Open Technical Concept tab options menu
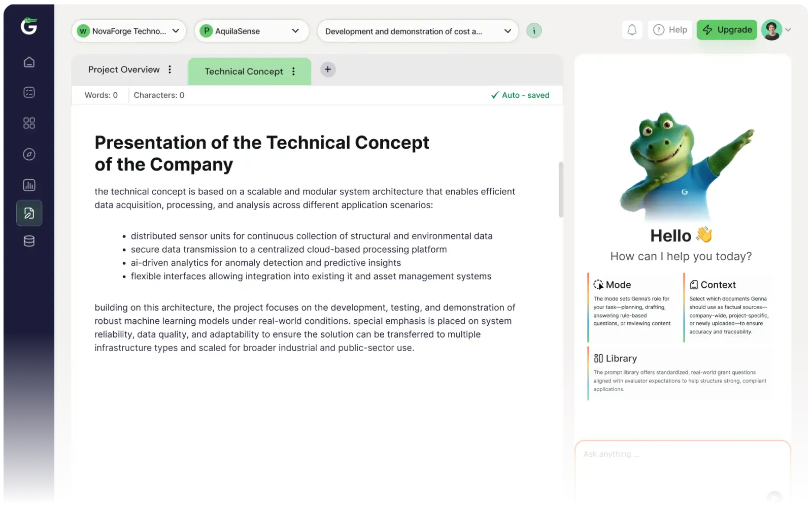Screen dimensions: 812x511 point(293,72)
